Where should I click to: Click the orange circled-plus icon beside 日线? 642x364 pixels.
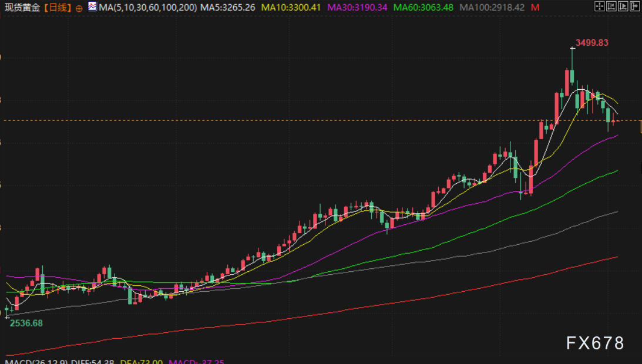point(79,8)
